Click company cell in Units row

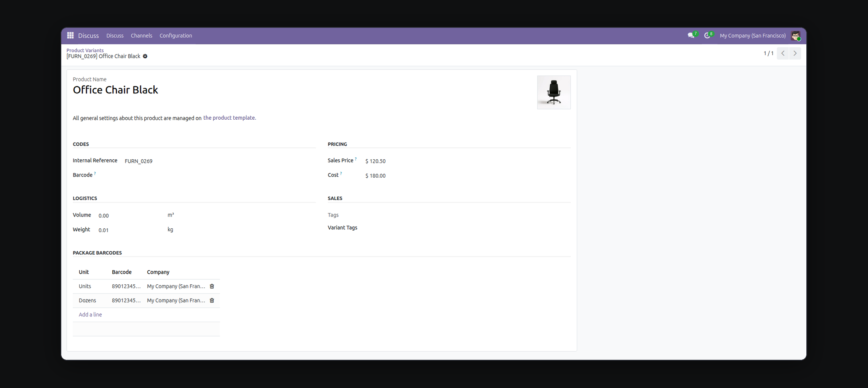coord(176,286)
